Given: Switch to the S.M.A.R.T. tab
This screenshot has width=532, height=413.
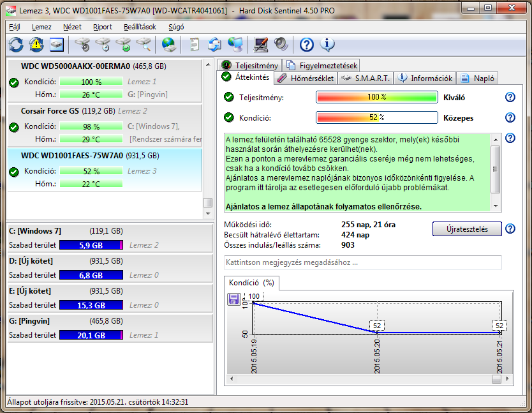Looking at the screenshot, I should pyautogui.click(x=366, y=79).
